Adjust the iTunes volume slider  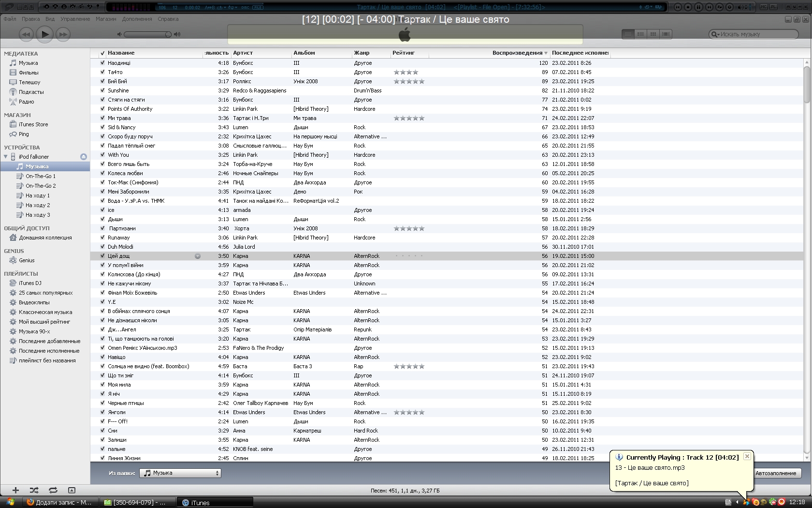(148, 34)
